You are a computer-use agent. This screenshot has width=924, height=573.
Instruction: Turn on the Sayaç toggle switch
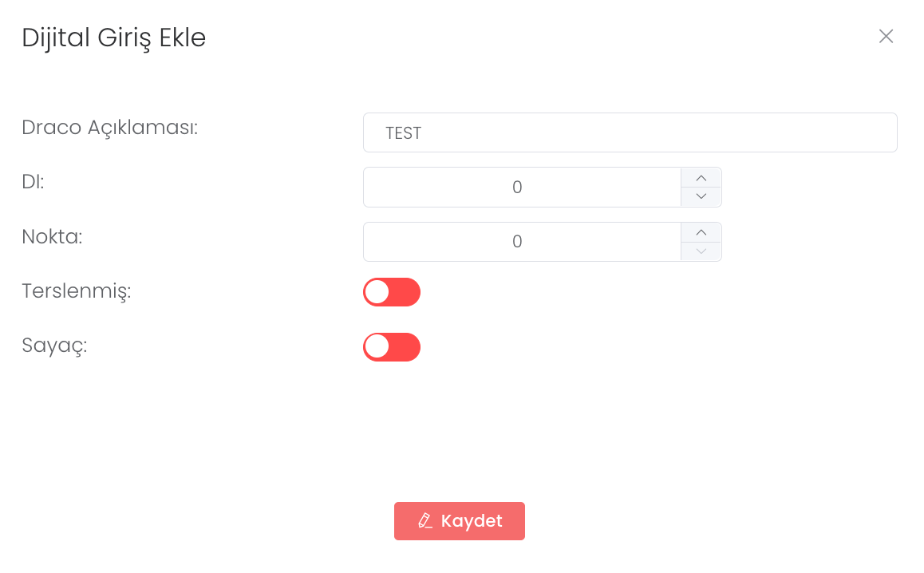click(x=392, y=347)
